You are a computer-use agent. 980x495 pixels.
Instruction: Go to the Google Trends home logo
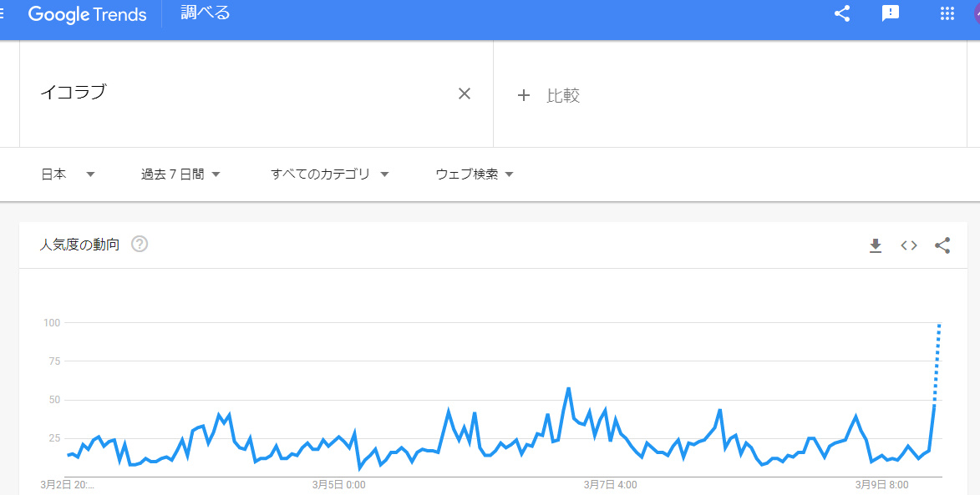87,14
